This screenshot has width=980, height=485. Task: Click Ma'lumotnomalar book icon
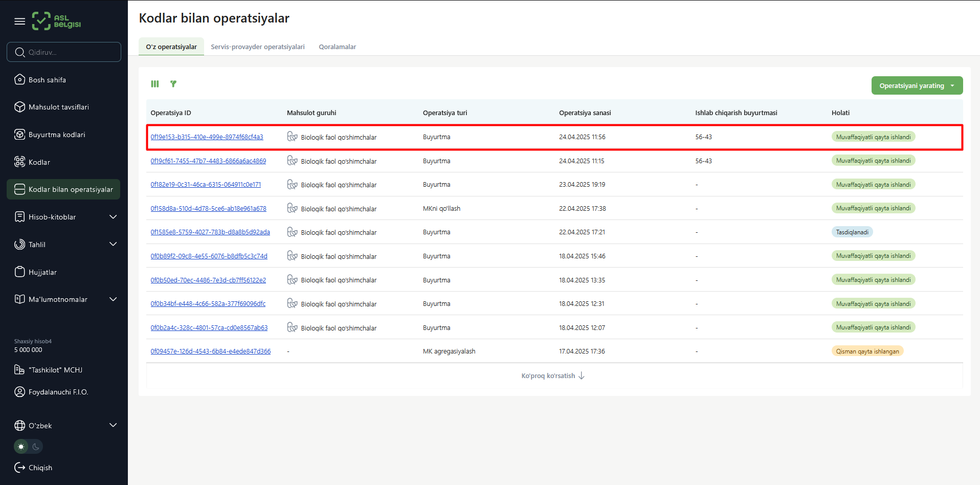[x=19, y=299]
